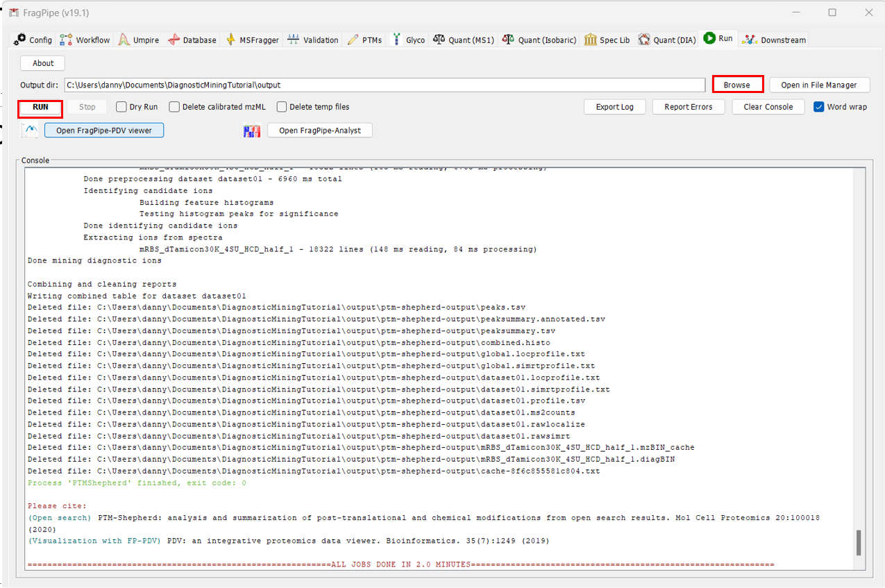Screen dimensions: 885x588
Task: Select the PTMs tab
Action: (x=364, y=40)
